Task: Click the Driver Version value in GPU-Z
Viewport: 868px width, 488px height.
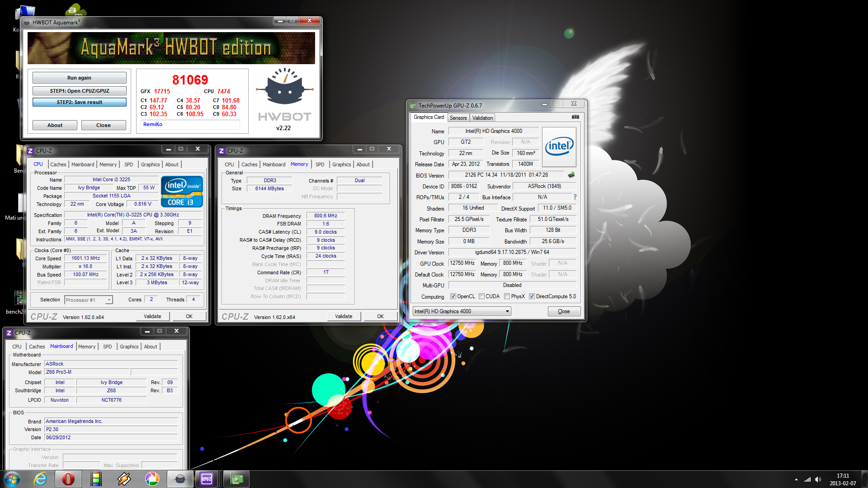Action: click(x=512, y=252)
